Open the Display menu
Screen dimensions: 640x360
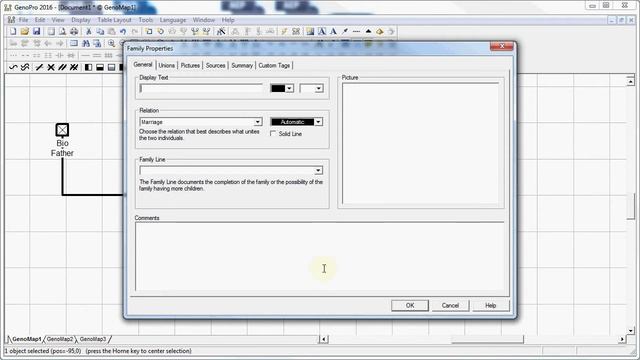(x=81, y=20)
